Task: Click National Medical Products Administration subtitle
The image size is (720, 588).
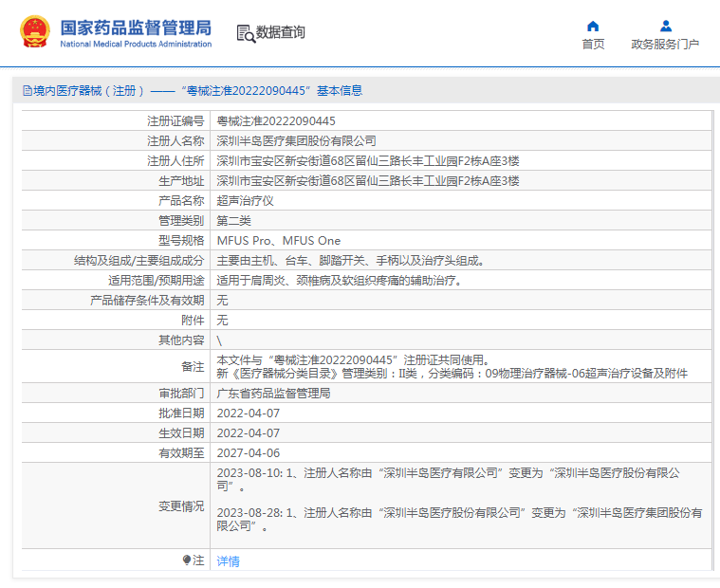Action: point(136,44)
